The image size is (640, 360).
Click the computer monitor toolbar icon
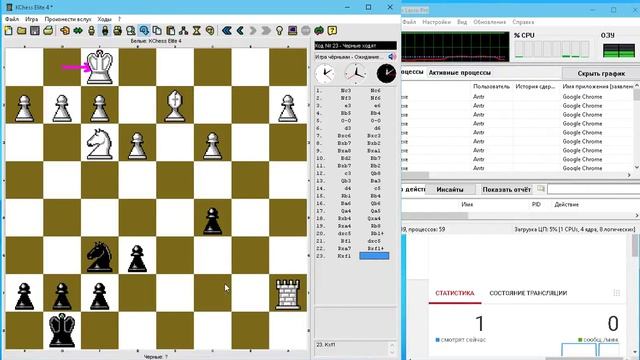(x=292, y=31)
